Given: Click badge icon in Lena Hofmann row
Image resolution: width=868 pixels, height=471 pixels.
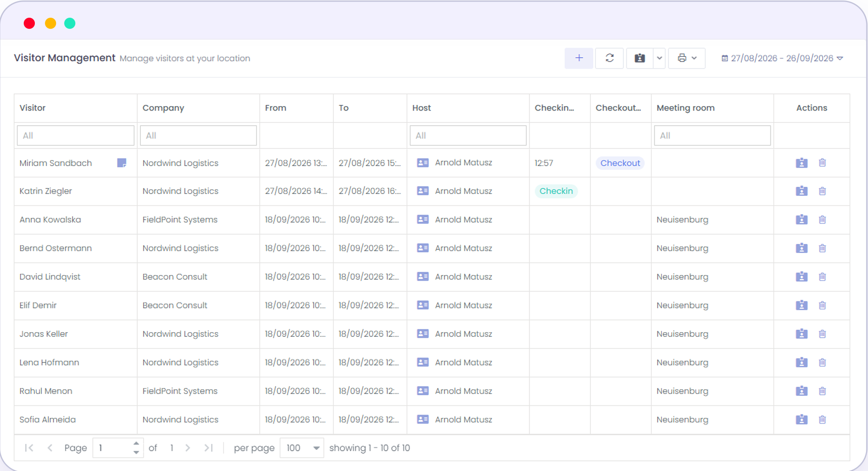Looking at the screenshot, I should (801, 362).
